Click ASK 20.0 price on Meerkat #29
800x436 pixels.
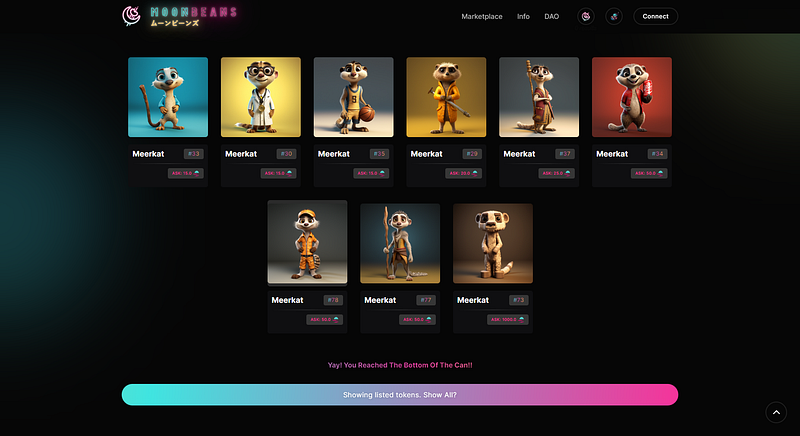464,173
